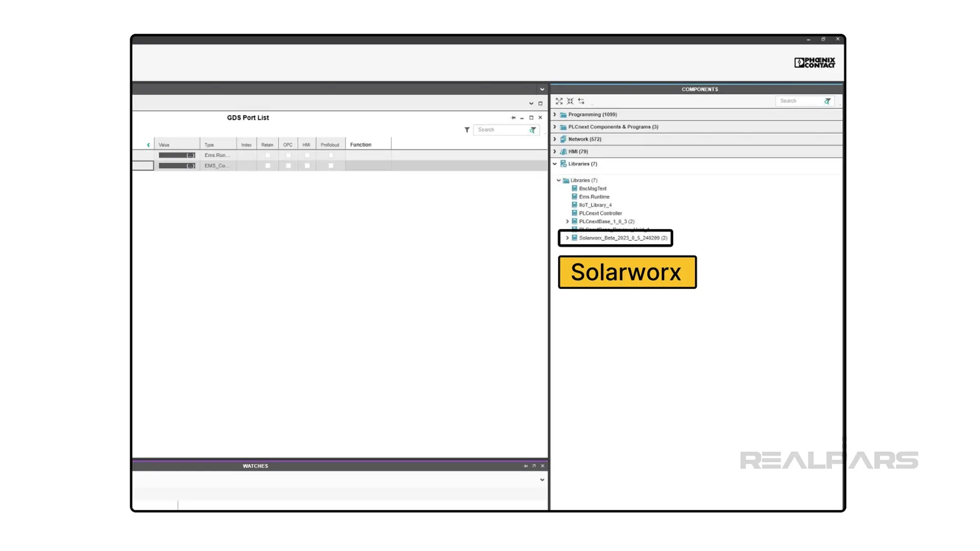The image size is (980, 551).
Task: Click the Ems.Run type cell
Action: click(x=218, y=155)
